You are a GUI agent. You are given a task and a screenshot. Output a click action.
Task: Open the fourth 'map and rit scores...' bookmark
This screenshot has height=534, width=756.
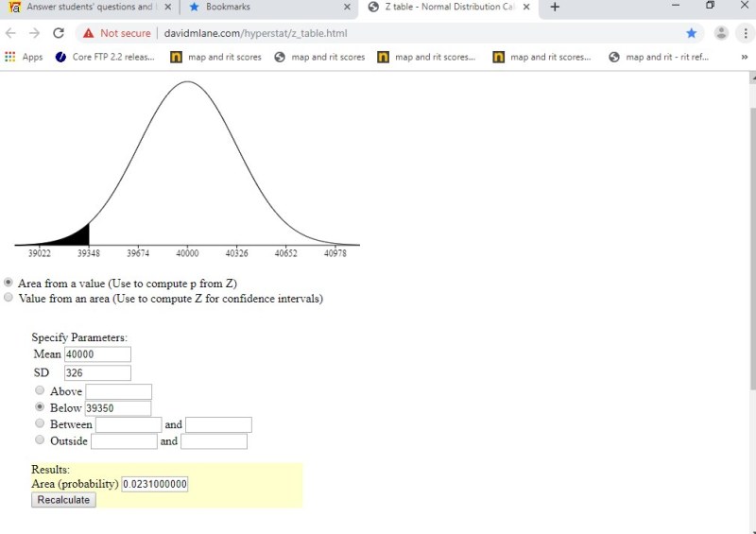(x=542, y=57)
